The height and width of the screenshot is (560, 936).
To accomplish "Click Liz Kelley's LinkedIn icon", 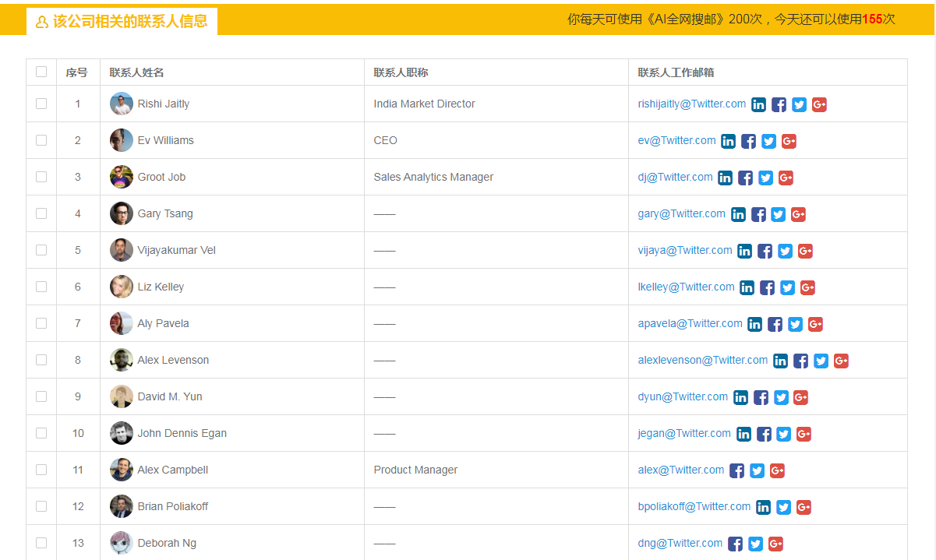I will (x=747, y=288).
